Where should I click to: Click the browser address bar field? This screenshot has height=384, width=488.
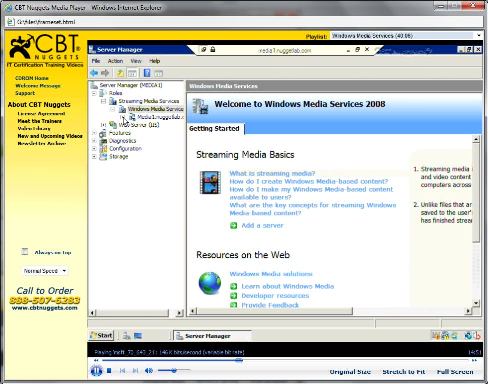pos(244,22)
